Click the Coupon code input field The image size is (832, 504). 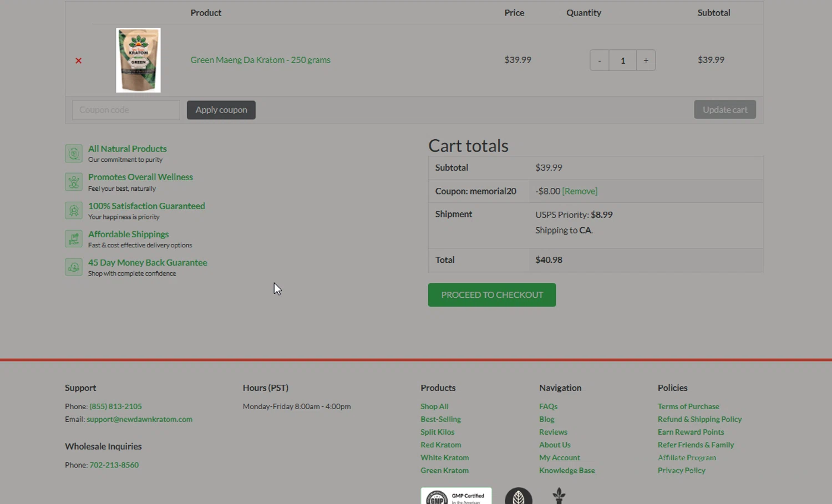click(x=126, y=110)
